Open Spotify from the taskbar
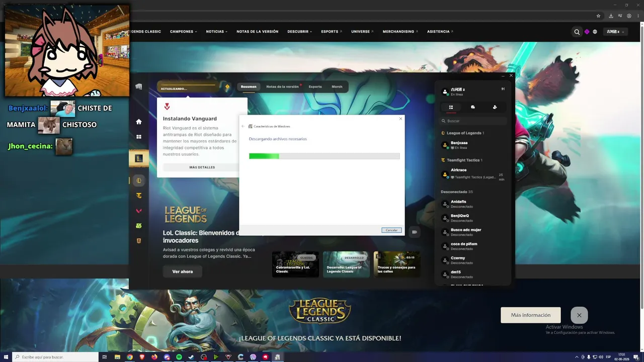644x362 pixels. click(179, 357)
